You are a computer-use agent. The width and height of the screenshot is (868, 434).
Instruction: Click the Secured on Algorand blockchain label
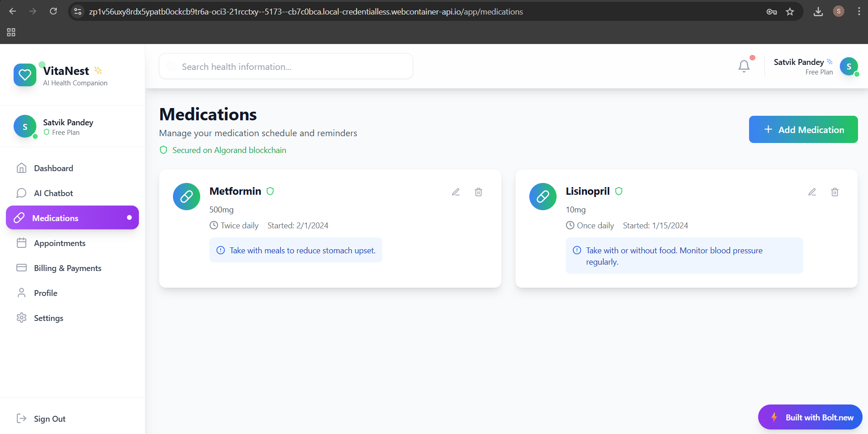229,150
